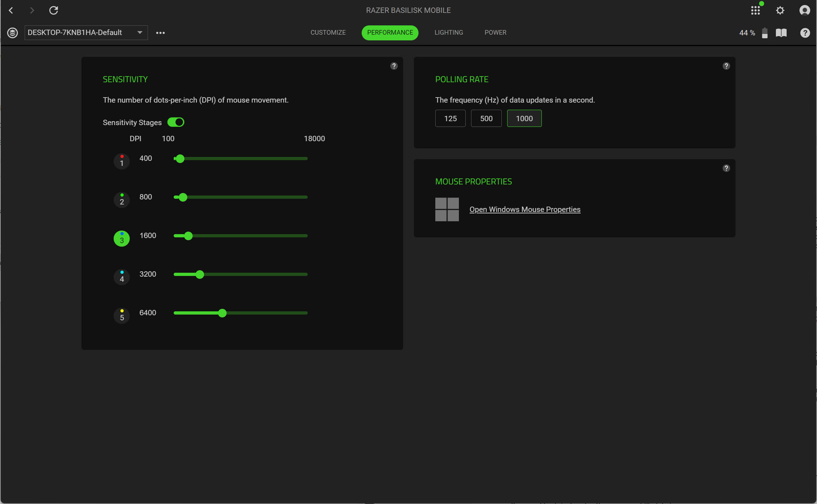Click the SENSITIVITY heading
Viewport: 817px width, 504px height.
[125, 79]
